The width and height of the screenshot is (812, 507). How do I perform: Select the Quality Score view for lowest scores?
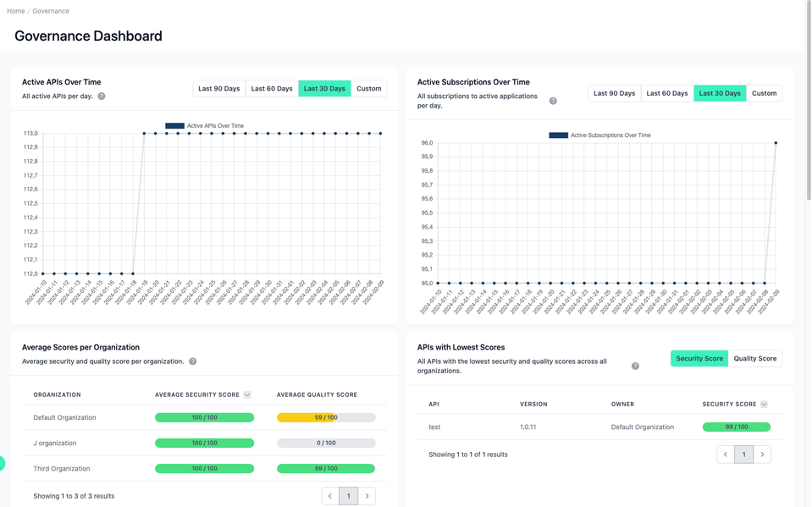tap(755, 358)
